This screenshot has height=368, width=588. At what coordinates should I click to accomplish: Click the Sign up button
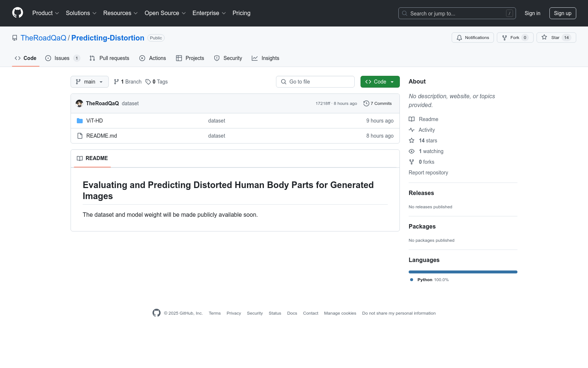coord(563,13)
